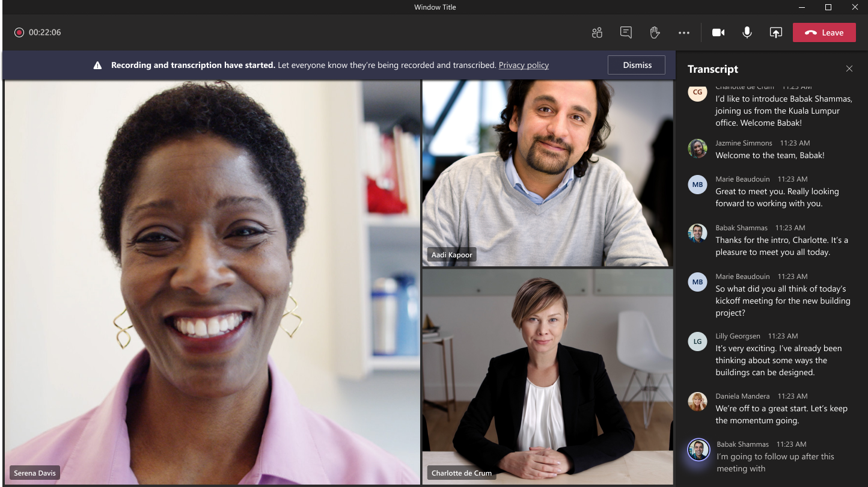Click the meeting timer showing 00:22:06
The image size is (868, 487).
click(x=45, y=32)
